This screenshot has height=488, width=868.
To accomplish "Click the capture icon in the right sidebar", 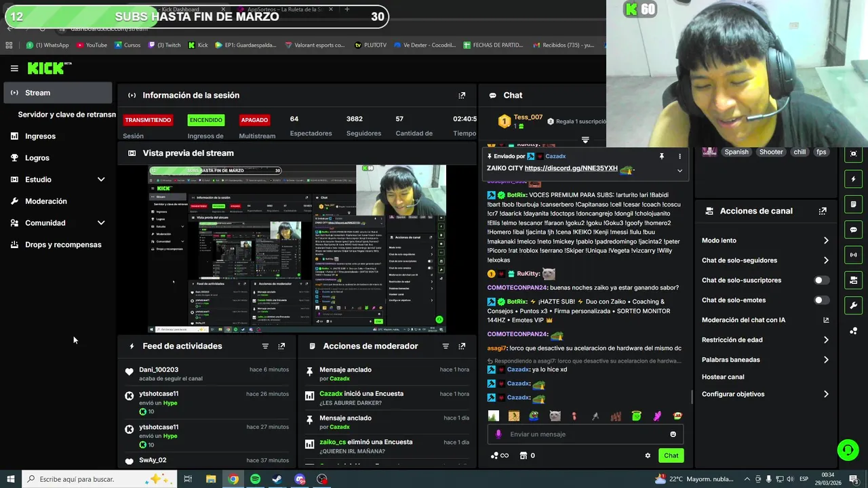I will pos(853,154).
